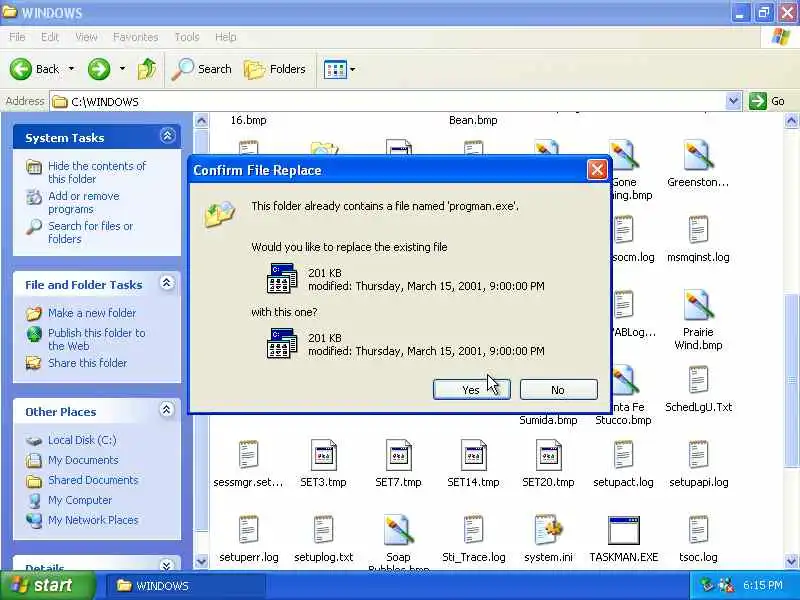
Task: Select the tsoc.log file icon
Action: (x=698, y=530)
